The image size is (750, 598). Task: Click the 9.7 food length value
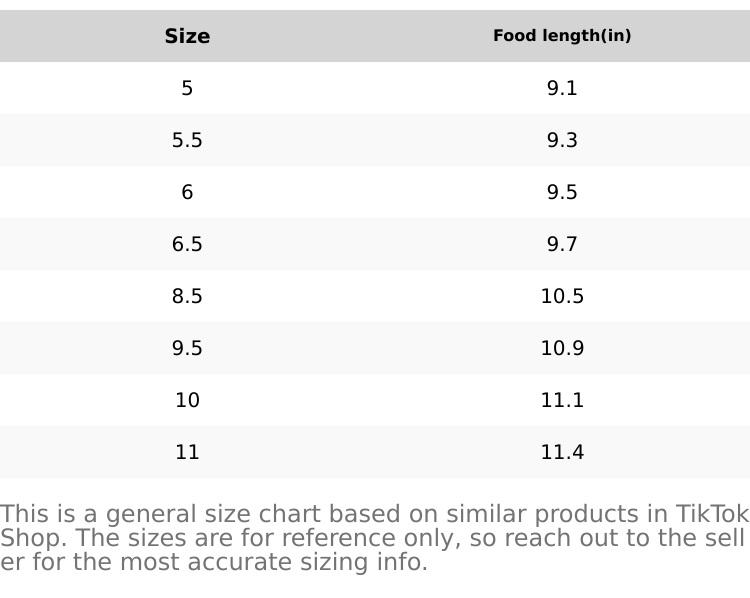click(562, 244)
